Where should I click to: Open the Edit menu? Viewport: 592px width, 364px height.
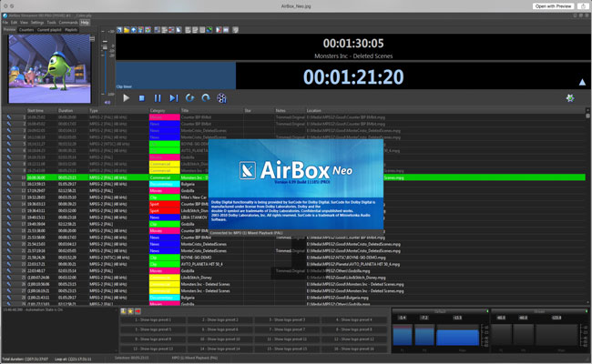[14, 23]
